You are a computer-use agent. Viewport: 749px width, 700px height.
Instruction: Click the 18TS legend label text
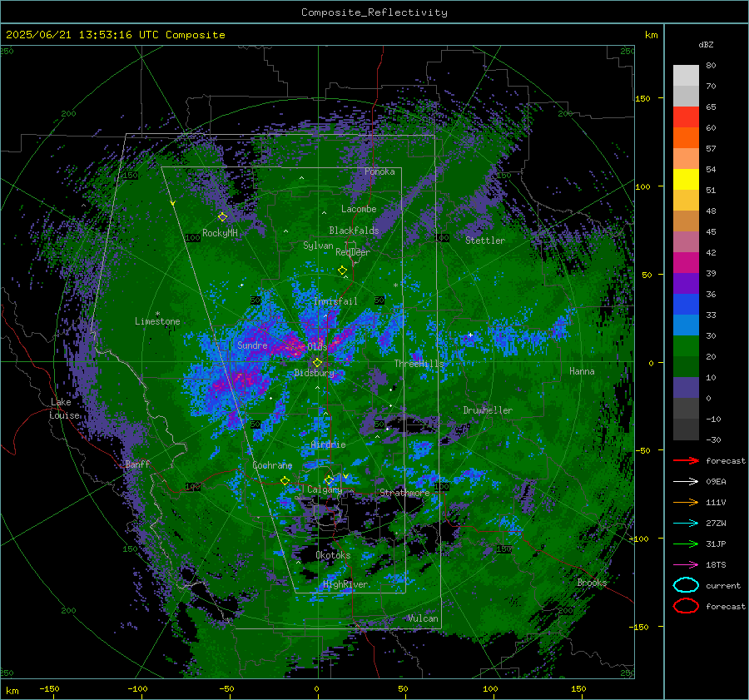[x=716, y=565]
